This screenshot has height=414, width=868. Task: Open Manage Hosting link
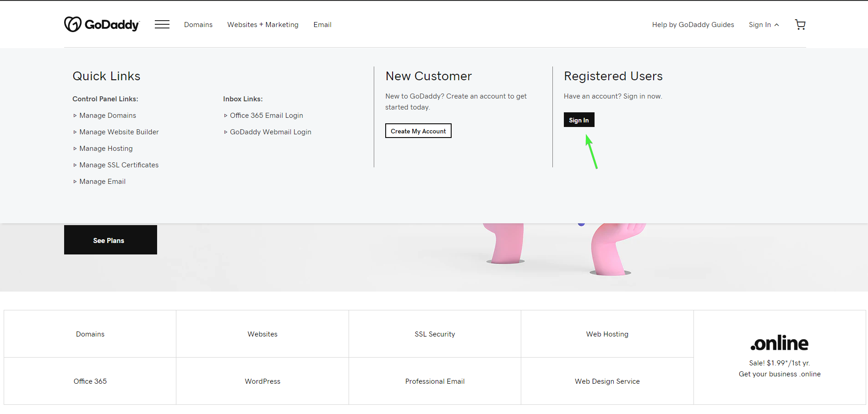(x=106, y=149)
